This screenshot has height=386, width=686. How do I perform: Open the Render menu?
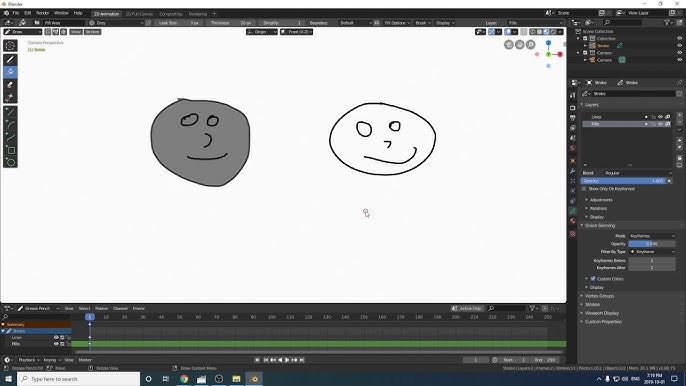42,13
